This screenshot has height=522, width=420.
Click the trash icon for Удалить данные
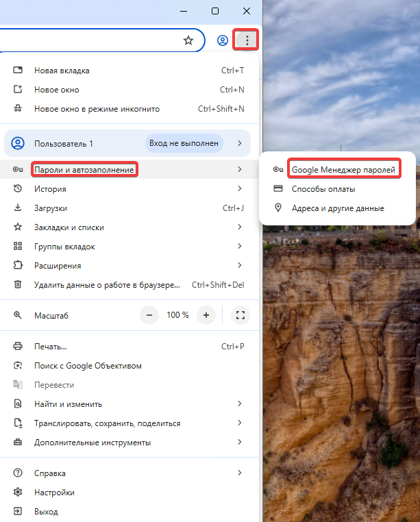18,285
